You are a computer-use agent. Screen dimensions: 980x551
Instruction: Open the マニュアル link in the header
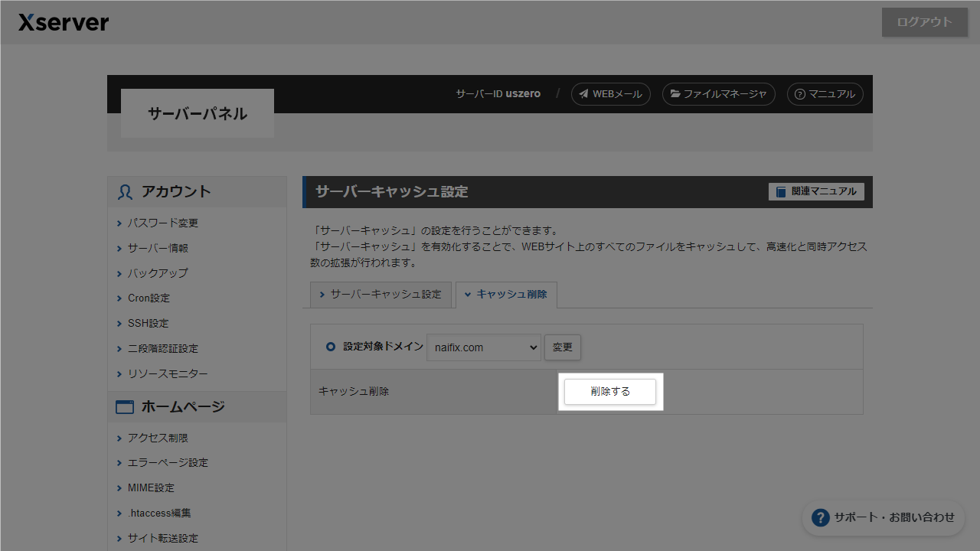pos(825,94)
